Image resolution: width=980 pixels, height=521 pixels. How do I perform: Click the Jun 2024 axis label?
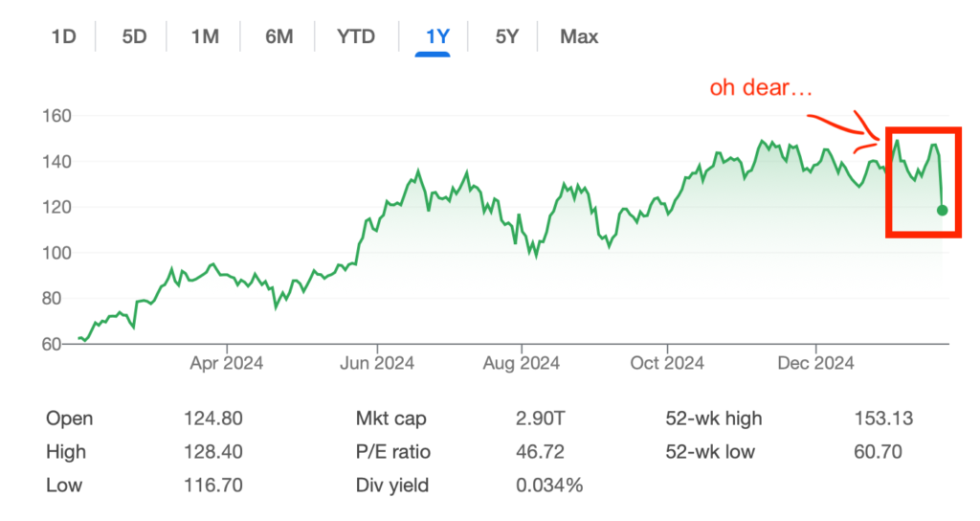pos(377,363)
